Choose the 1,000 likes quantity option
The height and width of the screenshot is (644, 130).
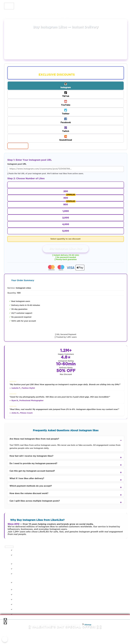click(66, 211)
